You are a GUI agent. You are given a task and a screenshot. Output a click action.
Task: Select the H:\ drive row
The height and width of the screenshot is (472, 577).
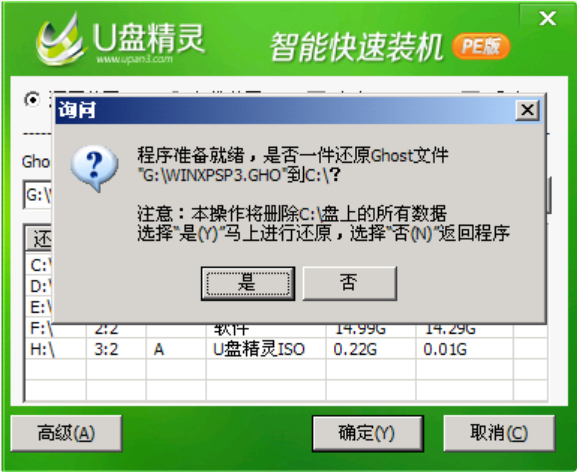286,349
